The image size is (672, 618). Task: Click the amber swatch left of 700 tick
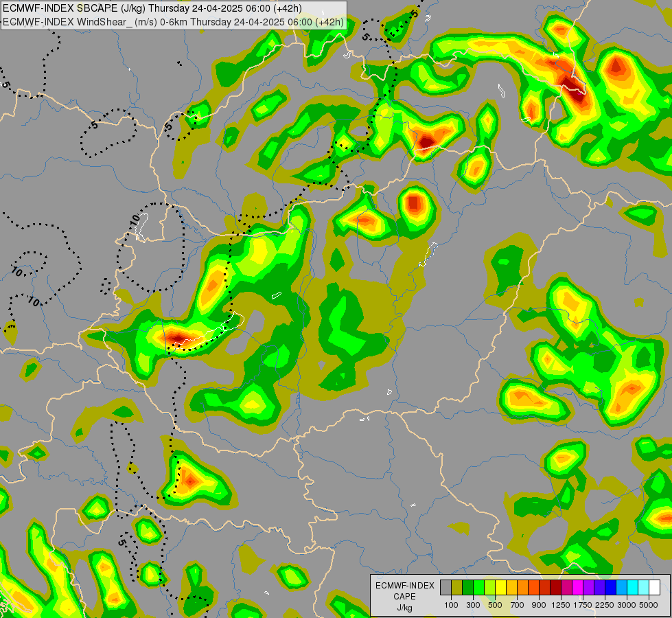click(x=512, y=588)
